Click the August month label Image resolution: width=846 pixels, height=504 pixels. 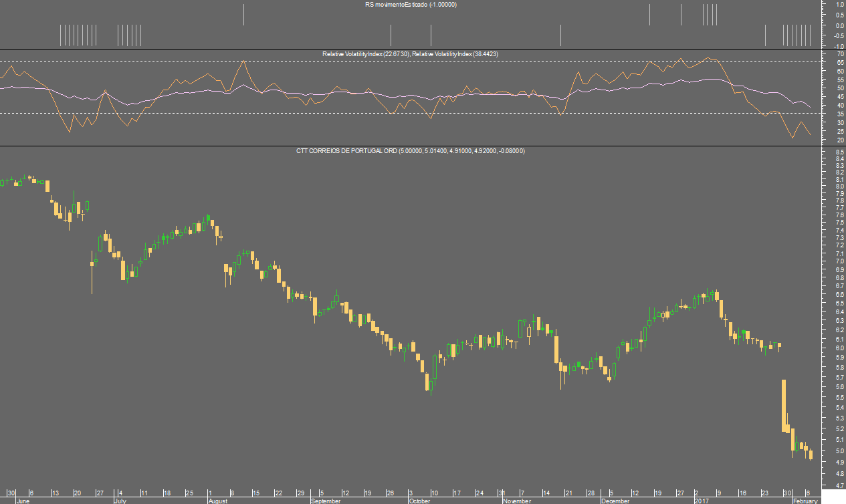point(218,500)
